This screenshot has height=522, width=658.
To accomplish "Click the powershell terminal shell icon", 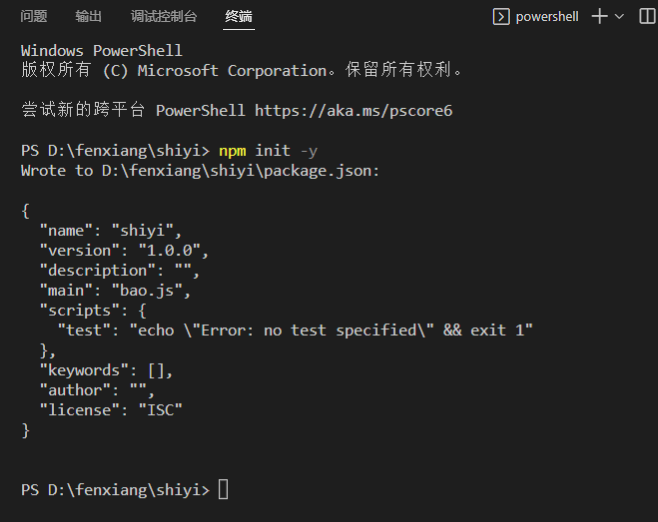I will pos(502,17).
